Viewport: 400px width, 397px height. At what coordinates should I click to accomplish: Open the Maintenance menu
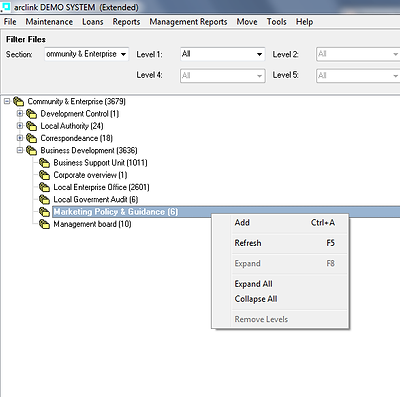[x=49, y=22]
